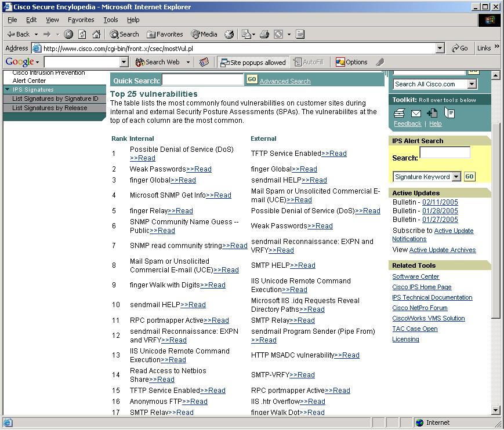Viewport: 504px width, 430px height.
Task: Focus the IPS Alert Search field
Action: pyautogui.click(x=445, y=152)
